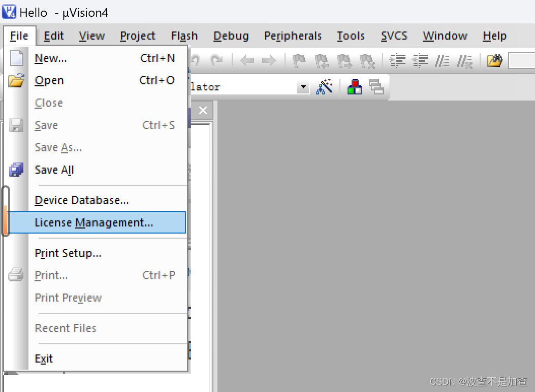The height and width of the screenshot is (392, 535).
Task: Click the search input field in toolbar
Action: (x=521, y=60)
